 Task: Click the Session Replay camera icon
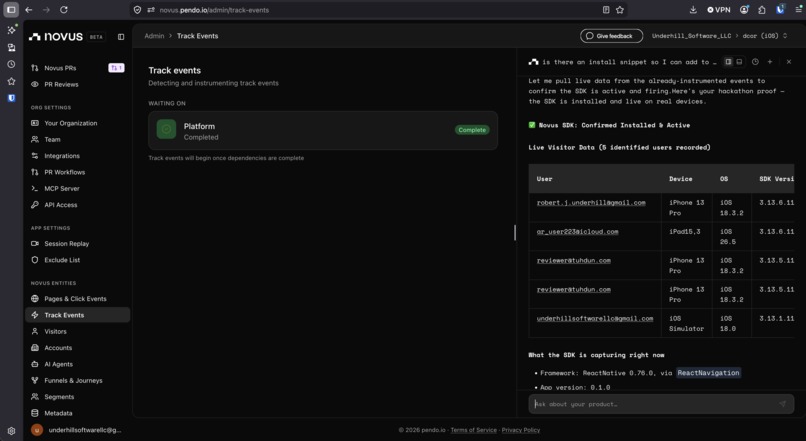[35, 244]
